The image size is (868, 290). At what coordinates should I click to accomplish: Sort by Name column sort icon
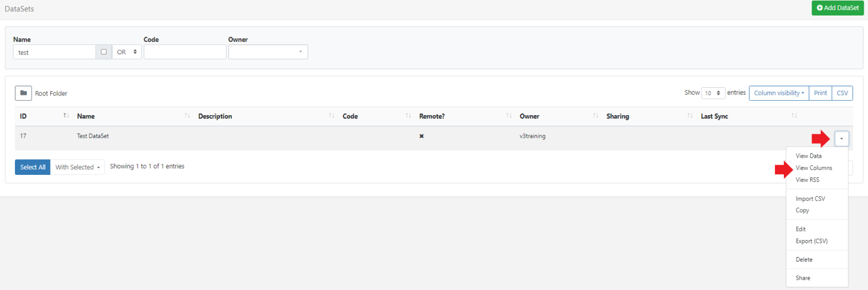187,116
